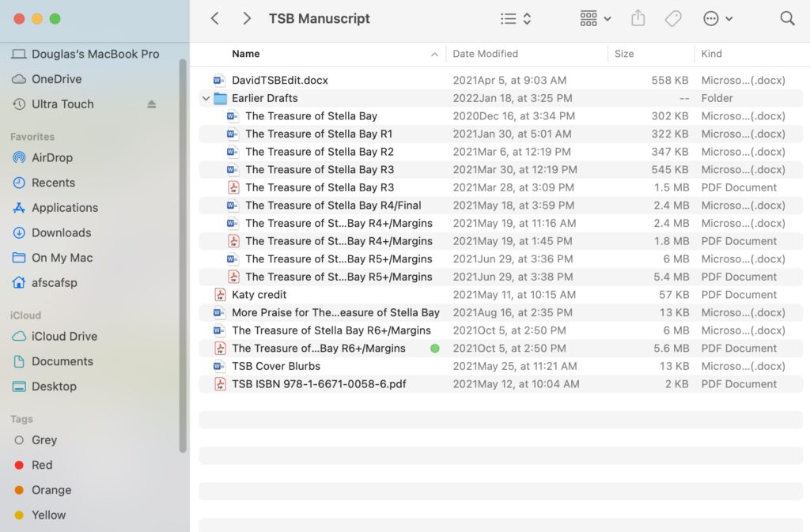The height and width of the screenshot is (532, 810).
Task: Open afscafsp home folder
Action: pyautogui.click(x=44, y=283)
